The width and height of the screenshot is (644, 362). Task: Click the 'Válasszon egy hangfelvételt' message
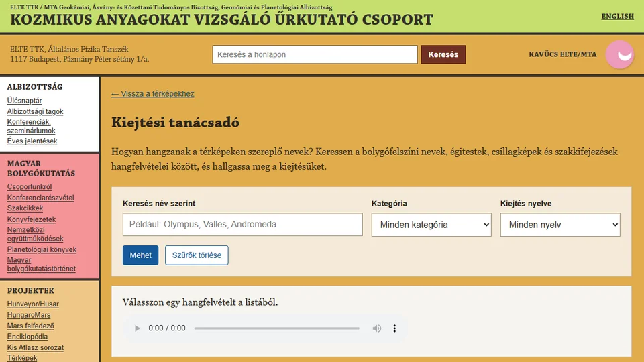[200, 302]
